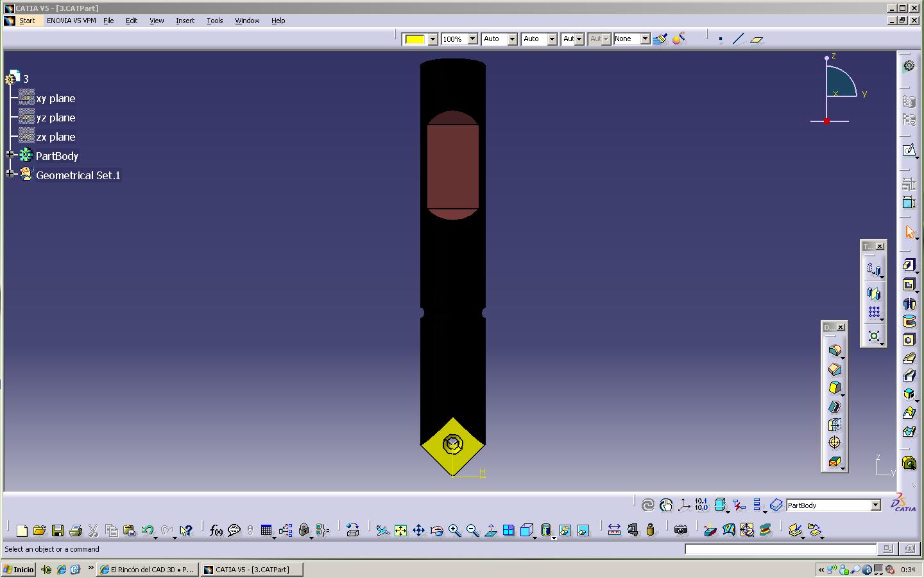The height and width of the screenshot is (578, 924).
Task: Click the Measure Between ruler icon
Action: 614,530
